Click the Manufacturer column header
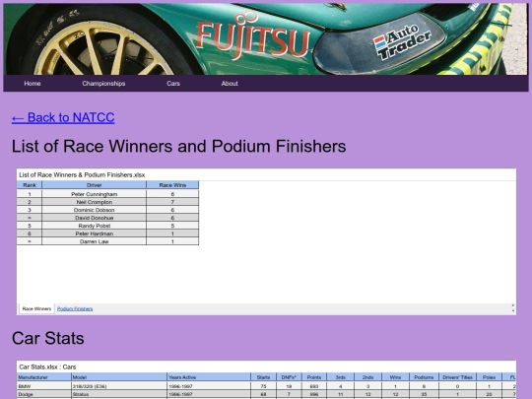532x399 pixels. (x=44, y=377)
